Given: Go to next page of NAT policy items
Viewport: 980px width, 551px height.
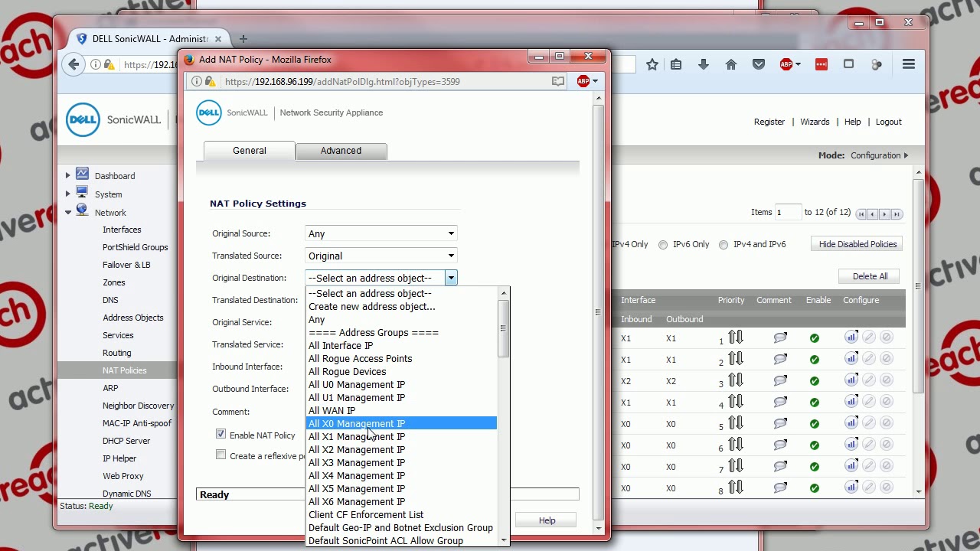Looking at the screenshot, I should coord(884,214).
